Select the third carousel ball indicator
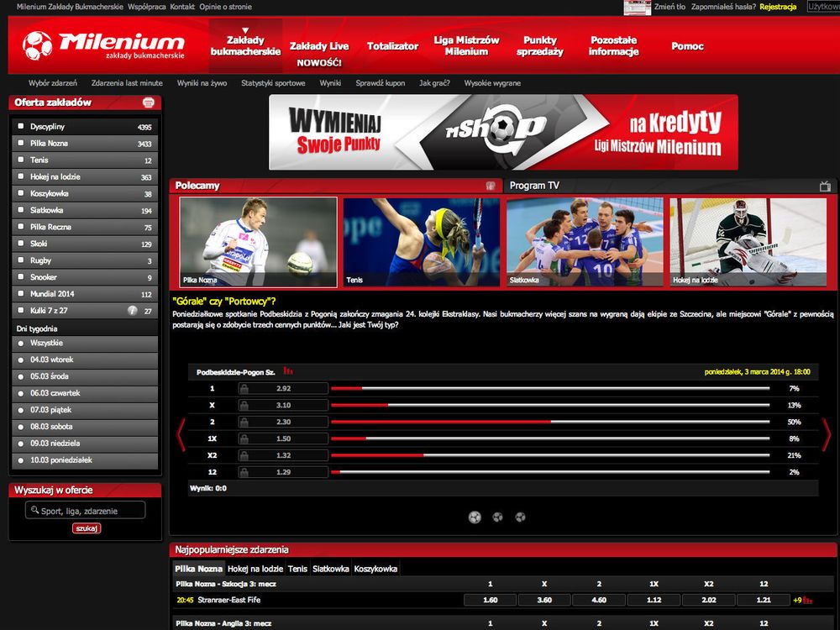 [520, 517]
